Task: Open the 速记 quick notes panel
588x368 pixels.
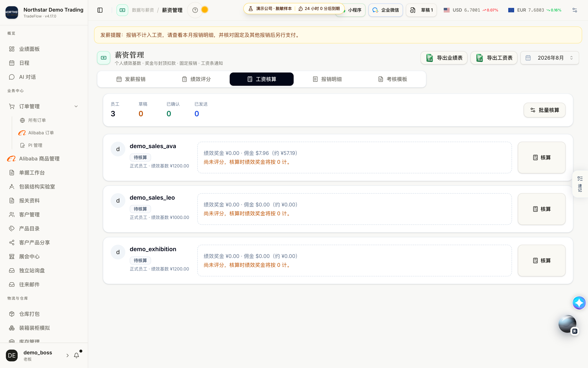Action: pos(580,184)
